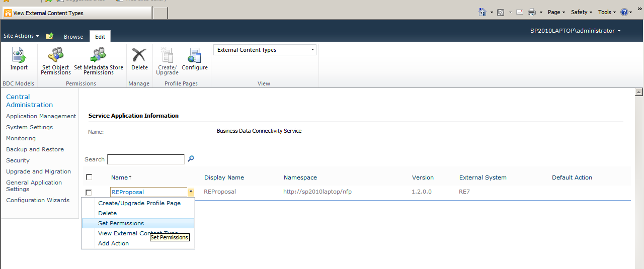Click the http://sp2010laptop/nfp namespace cell
The height and width of the screenshot is (269, 644).
click(x=317, y=192)
